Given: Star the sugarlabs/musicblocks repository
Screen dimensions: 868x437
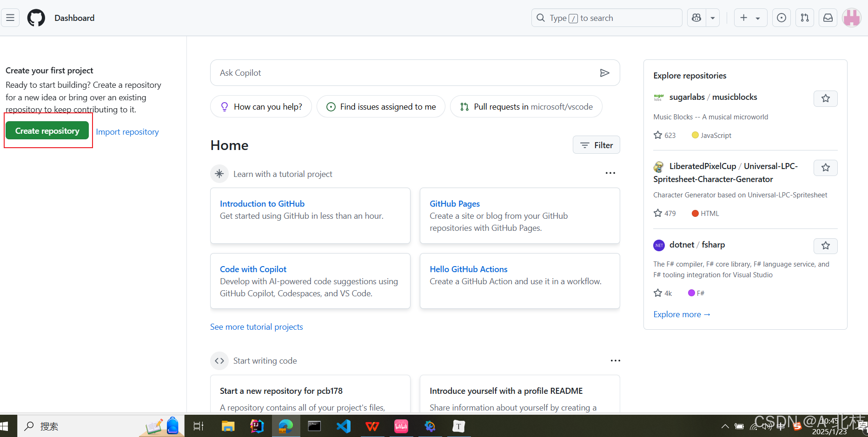Looking at the screenshot, I should tap(826, 98).
